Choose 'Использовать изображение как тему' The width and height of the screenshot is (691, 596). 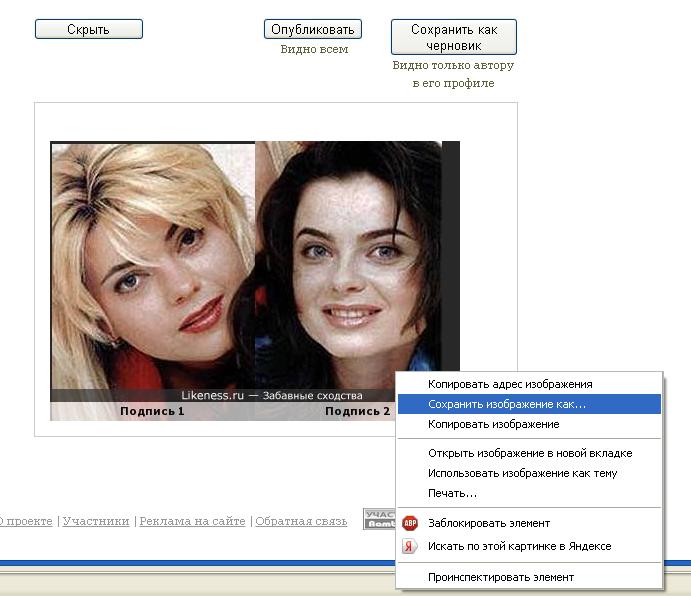coord(522,473)
